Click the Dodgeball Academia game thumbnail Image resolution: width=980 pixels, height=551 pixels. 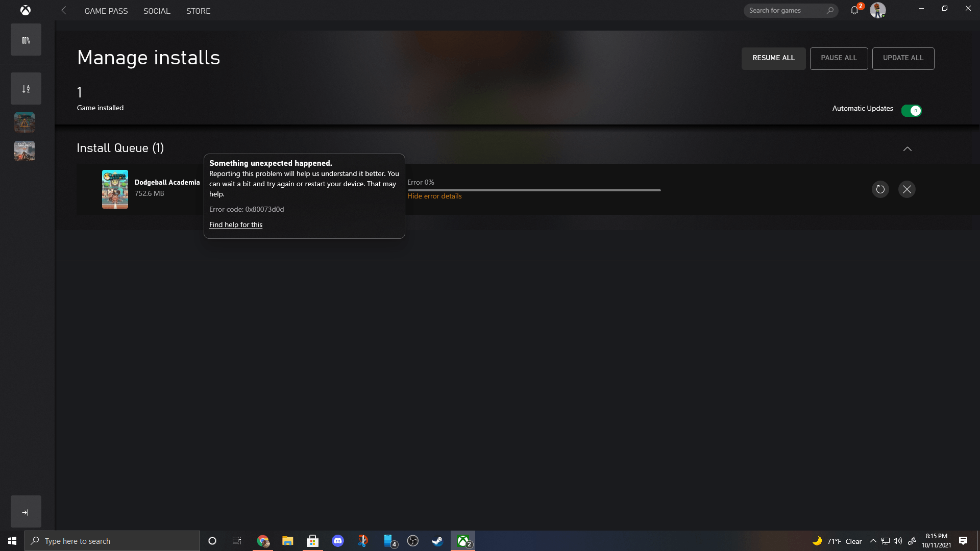pos(114,188)
